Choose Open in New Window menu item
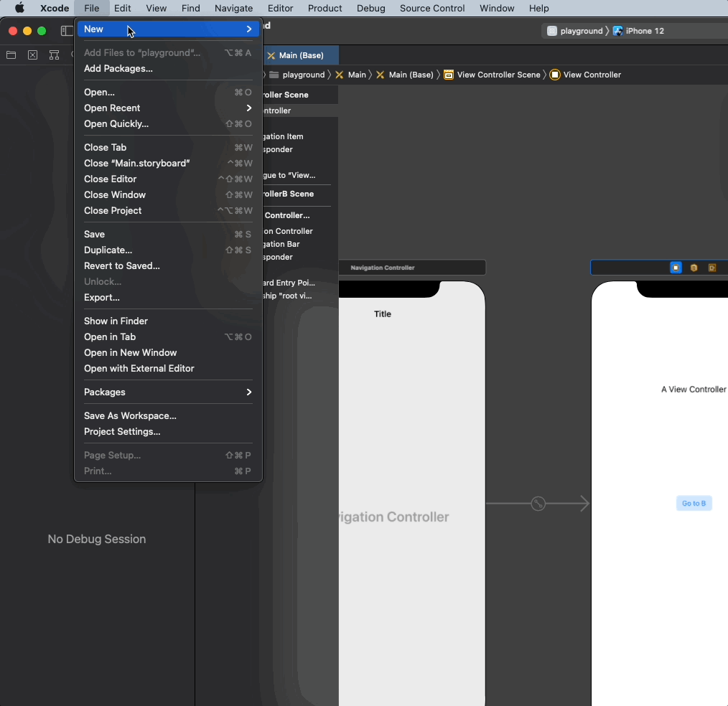728x706 pixels. (x=168, y=352)
